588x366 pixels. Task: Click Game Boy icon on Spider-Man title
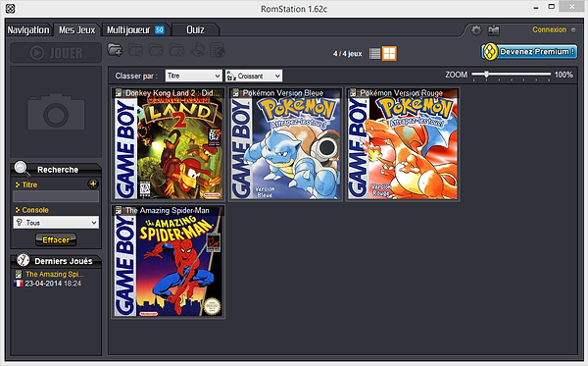(x=119, y=210)
